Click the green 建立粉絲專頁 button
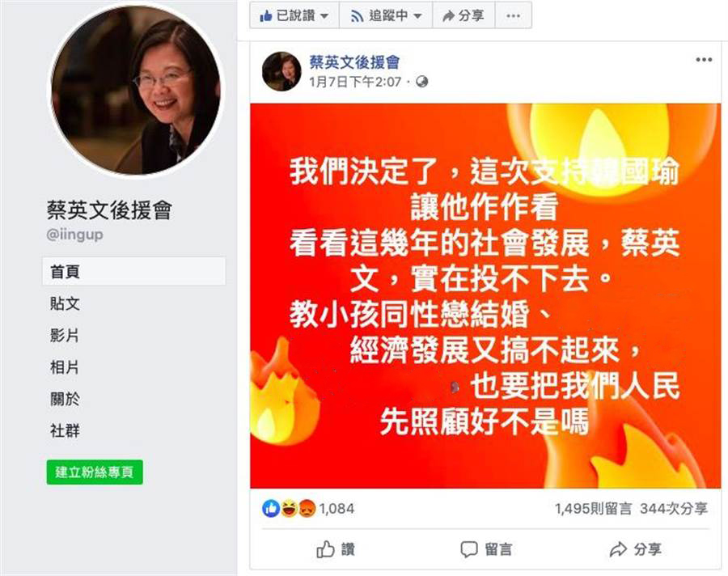728x576 pixels. [x=95, y=472]
